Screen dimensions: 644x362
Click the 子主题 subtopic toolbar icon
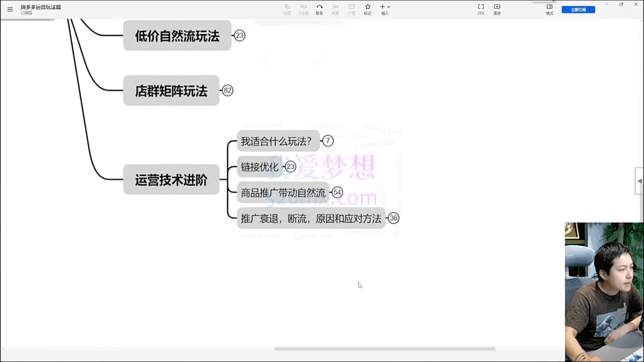303,9
